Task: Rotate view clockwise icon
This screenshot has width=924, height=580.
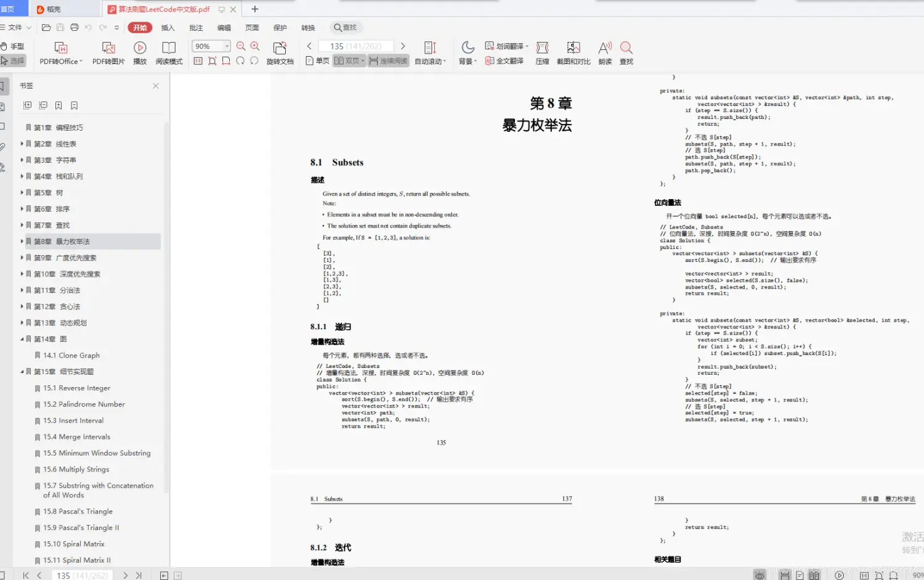Action: pyautogui.click(x=240, y=61)
